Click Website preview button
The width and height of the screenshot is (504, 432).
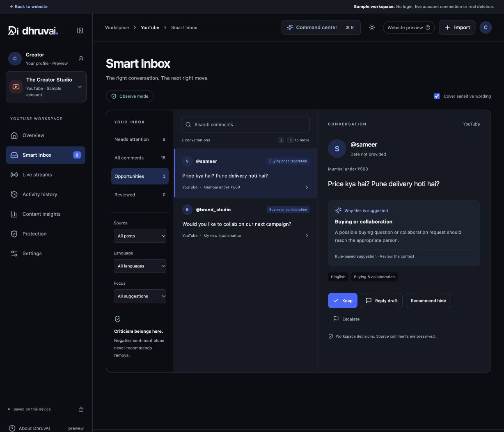point(409,27)
